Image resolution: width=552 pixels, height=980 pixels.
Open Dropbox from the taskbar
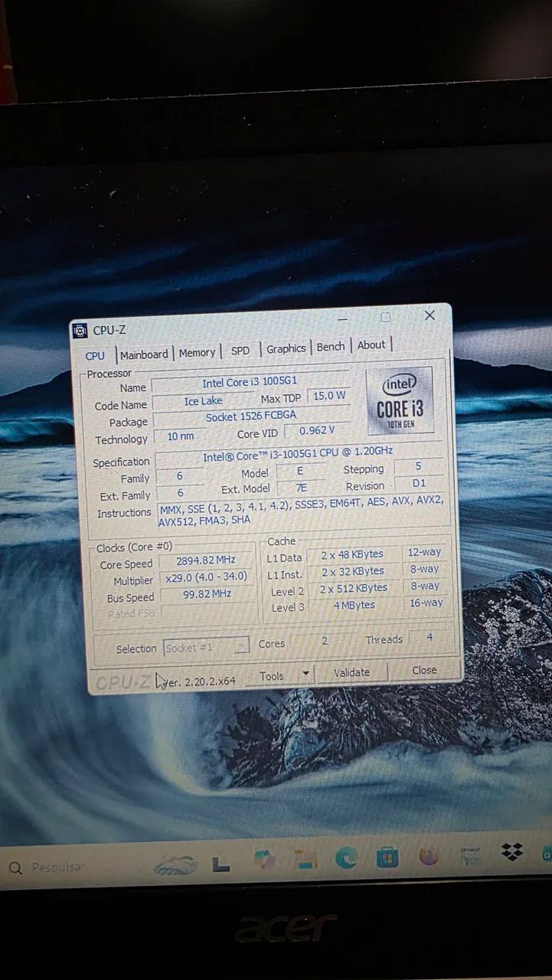pos(511,852)
